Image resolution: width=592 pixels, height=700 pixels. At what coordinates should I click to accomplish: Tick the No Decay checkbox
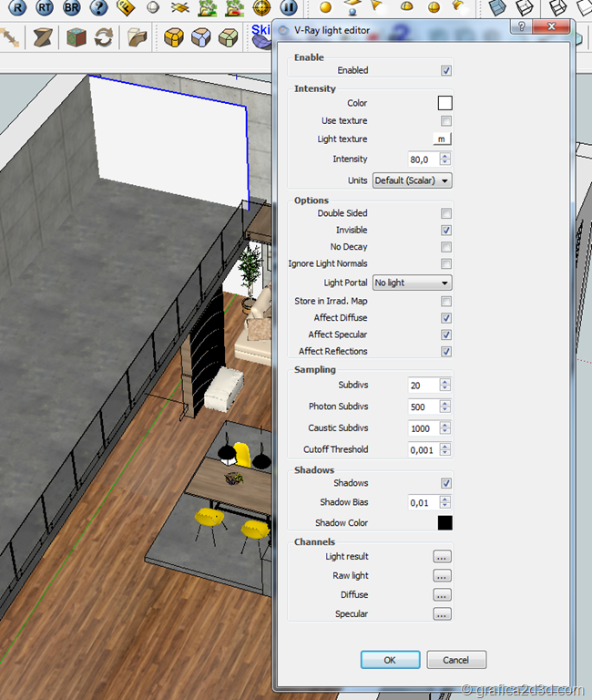pos(445,247)
